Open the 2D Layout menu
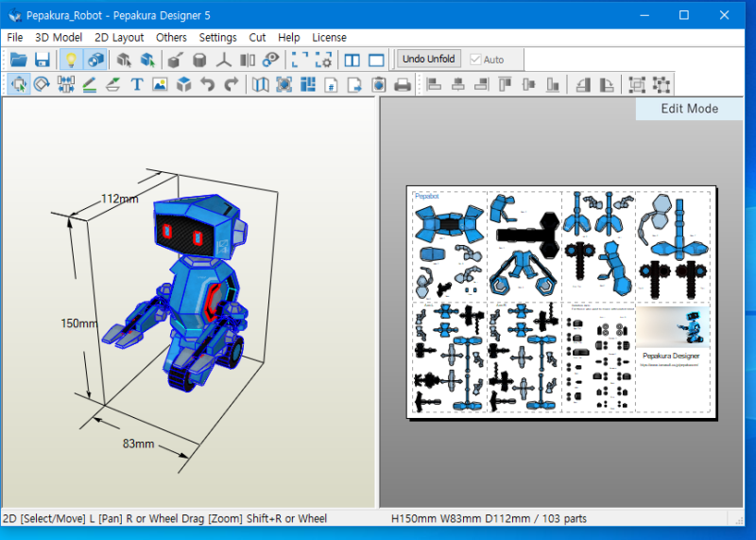This screenshot has width=756, height=540. click(x=119, y=38)
